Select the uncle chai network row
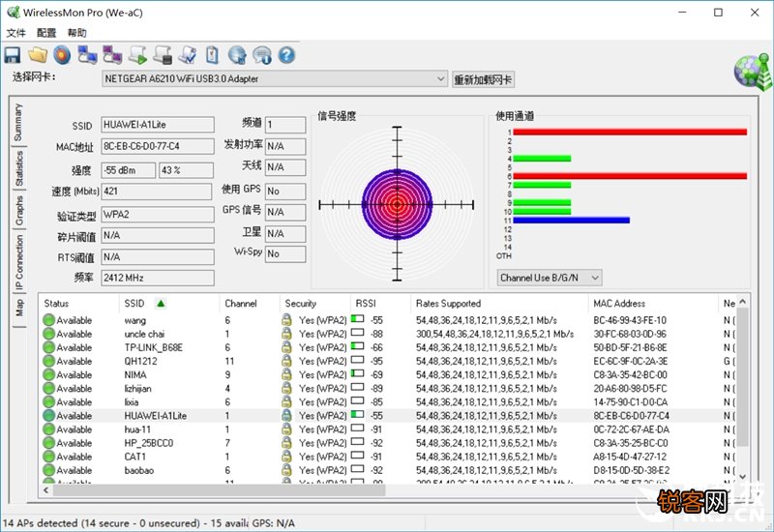This screenshot has height=532, width=774. coord(388,334)
